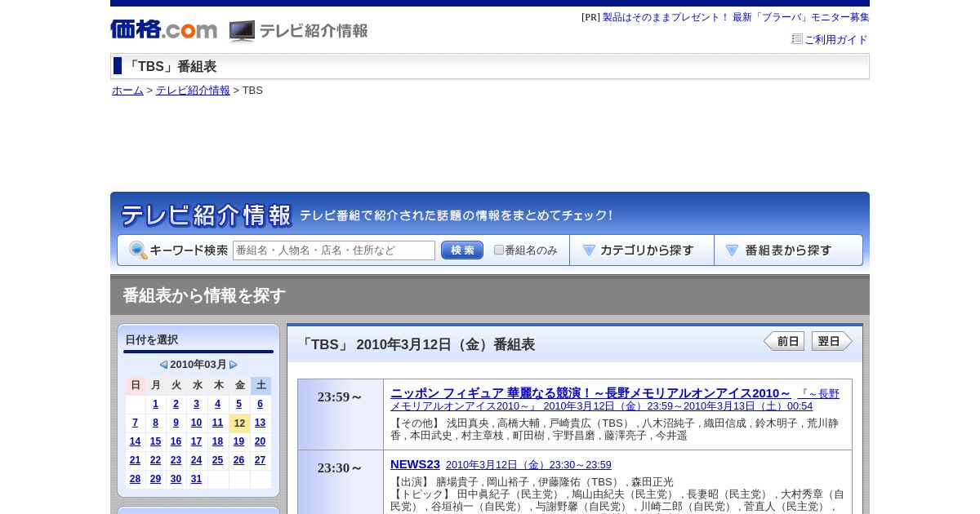980x514 pixels.
Task: Select March 24 in calendar
Action: point(196,460)
